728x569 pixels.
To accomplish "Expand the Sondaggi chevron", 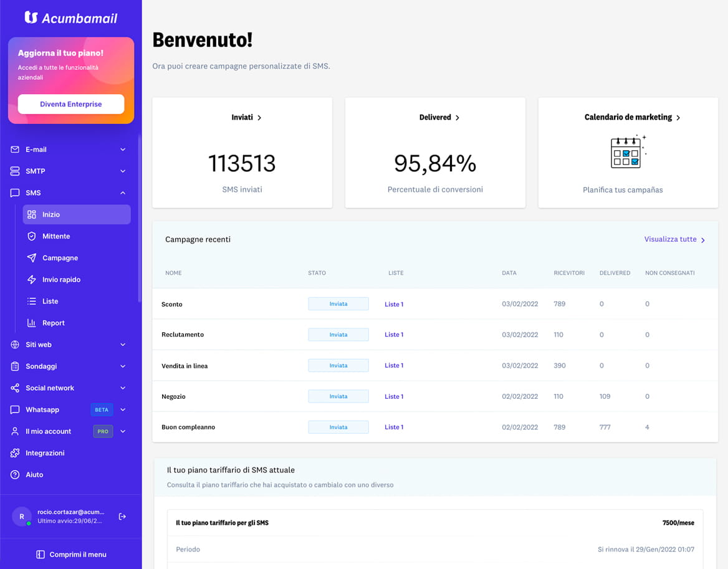I will [123, 366].
